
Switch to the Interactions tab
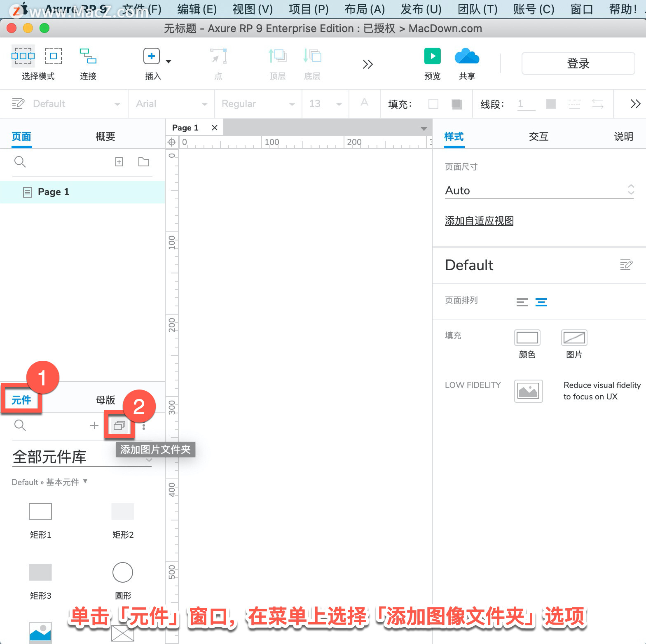[x=539, y=137]
